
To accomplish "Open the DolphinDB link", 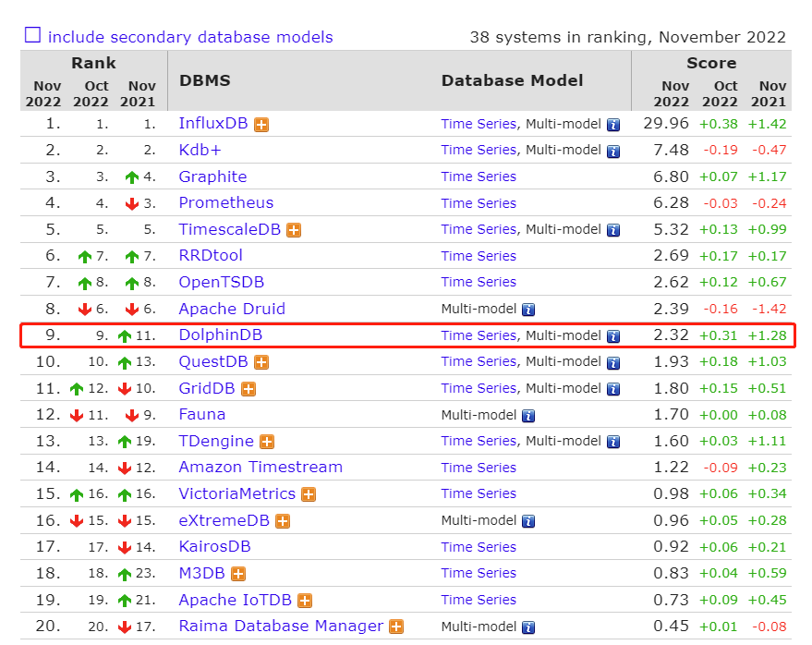I will [x=221, y=335].
